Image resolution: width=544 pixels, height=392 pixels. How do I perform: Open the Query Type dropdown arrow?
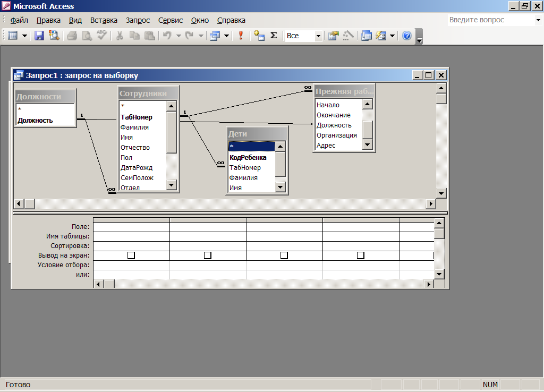coord(226,36)
